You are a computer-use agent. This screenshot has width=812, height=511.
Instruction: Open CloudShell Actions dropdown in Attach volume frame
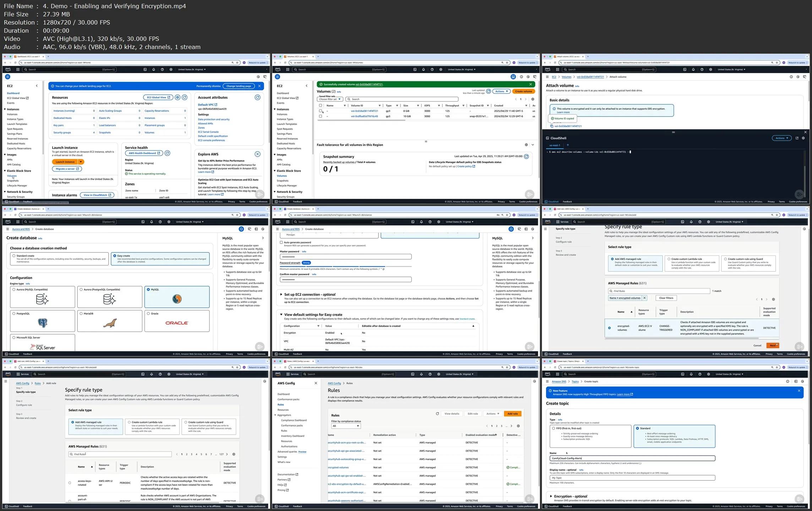781,138
